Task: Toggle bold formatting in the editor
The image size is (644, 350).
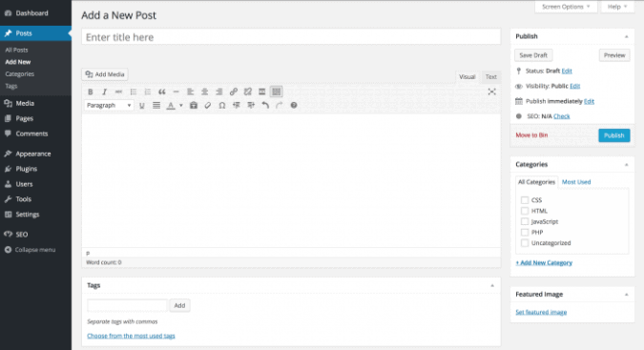Action: click(x=91, y=92)
